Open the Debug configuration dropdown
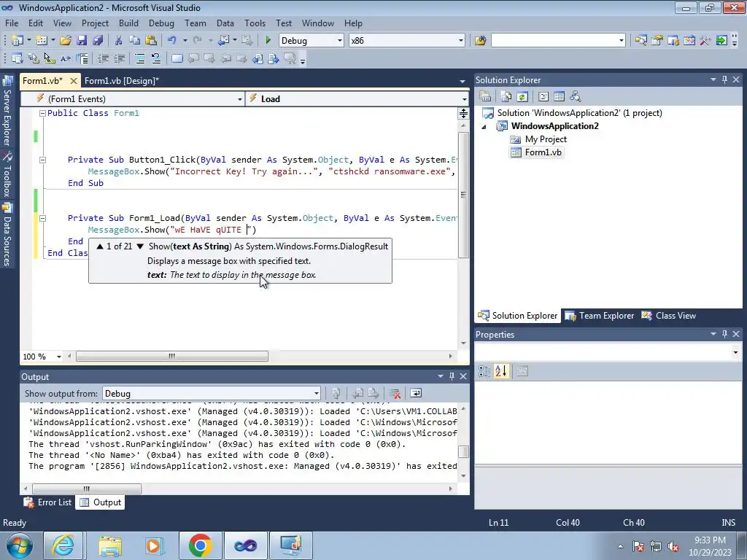The image size is (747, 560). tap(339, 41)
